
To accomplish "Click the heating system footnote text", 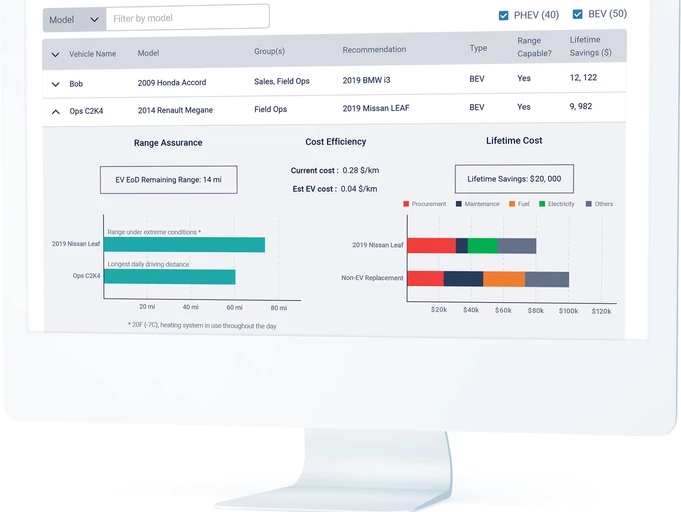I will 202,325.
